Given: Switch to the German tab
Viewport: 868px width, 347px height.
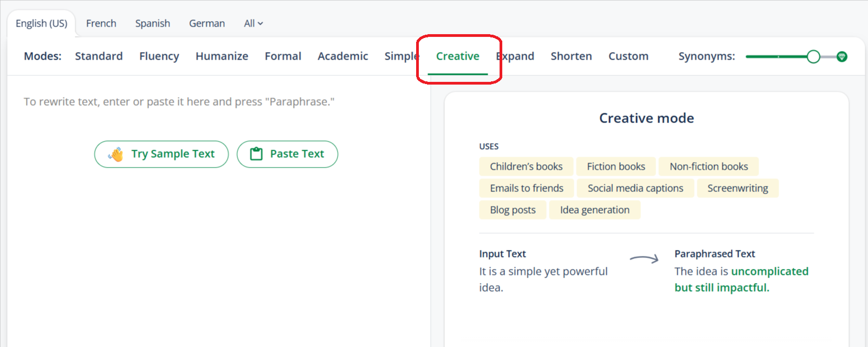Looking at the screenshot, I should point(207,23).
